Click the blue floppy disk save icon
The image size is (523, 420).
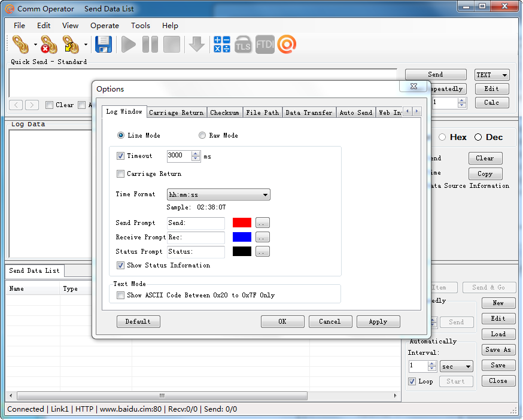pos(104,44)
